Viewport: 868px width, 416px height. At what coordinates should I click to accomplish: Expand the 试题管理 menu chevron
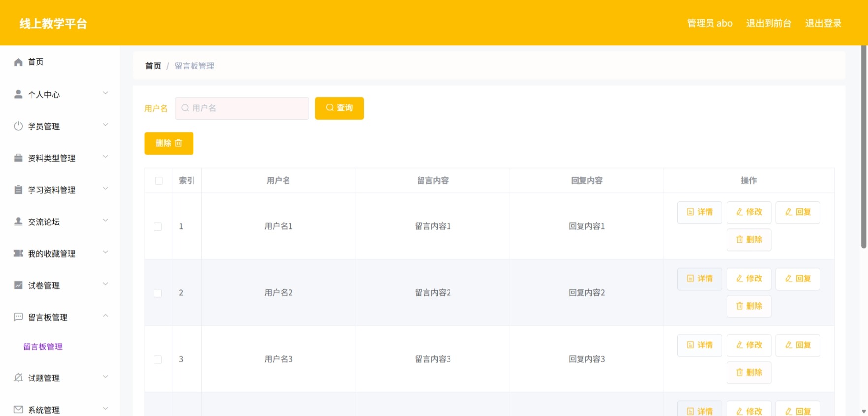click(105, 377)
